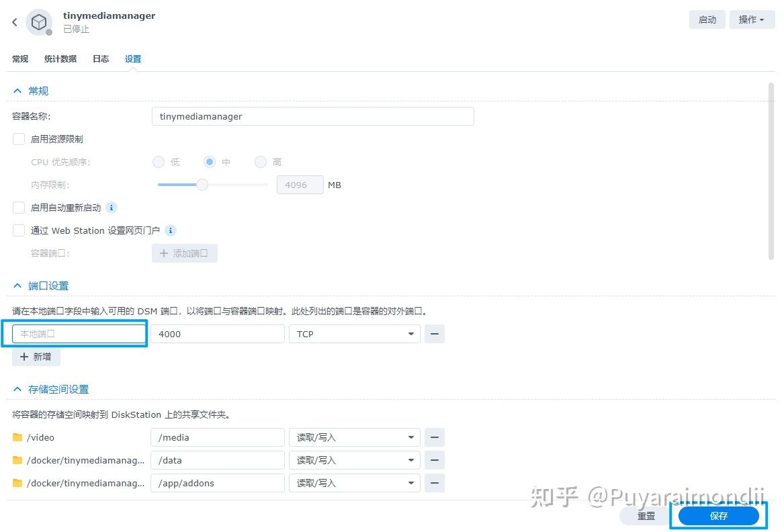Viewport: 784px width, 532px height.
Task: Click the back arrow to exit container settings
Action: 14,21
